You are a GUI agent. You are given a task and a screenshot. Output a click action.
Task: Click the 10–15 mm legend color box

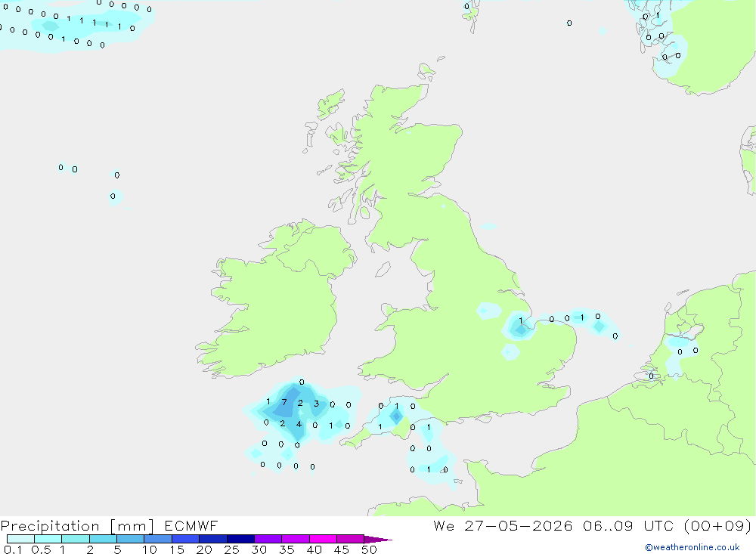pos(158,539)
